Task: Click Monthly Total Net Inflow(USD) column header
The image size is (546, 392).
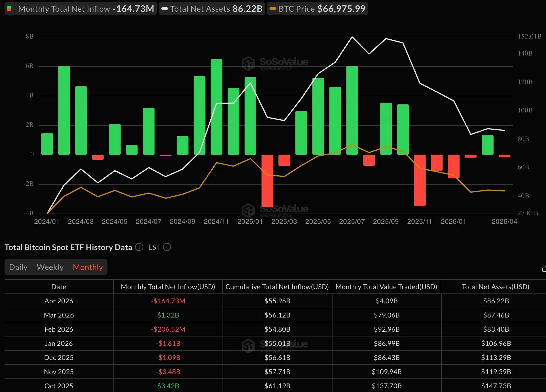Action: coord(168,287)
